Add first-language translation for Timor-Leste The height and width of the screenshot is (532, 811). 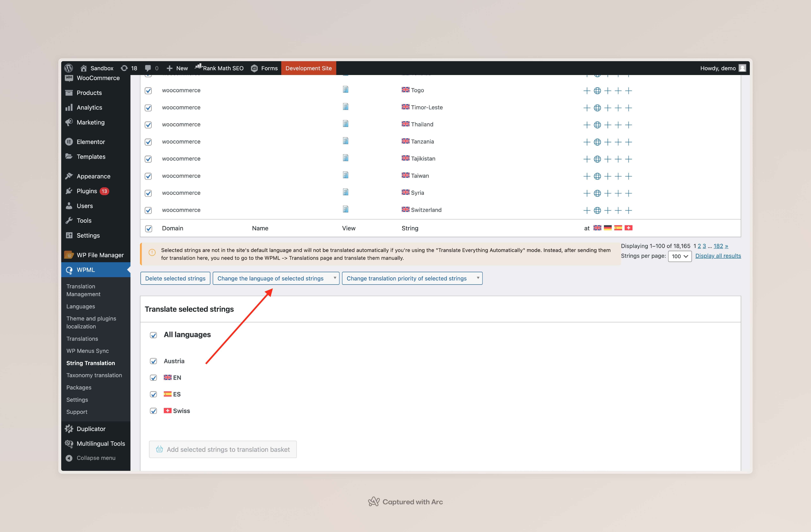(x=586, y=108)
